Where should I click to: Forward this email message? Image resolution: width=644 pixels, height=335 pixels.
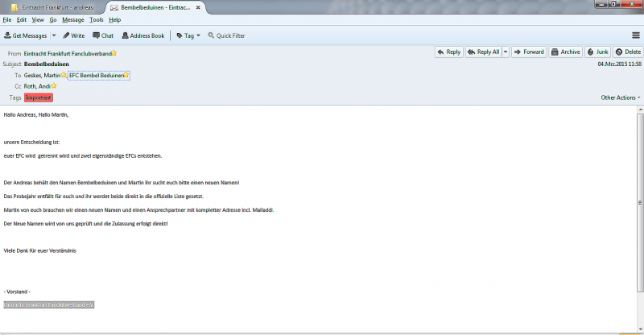pyautogui.click(x=529, y=52)
